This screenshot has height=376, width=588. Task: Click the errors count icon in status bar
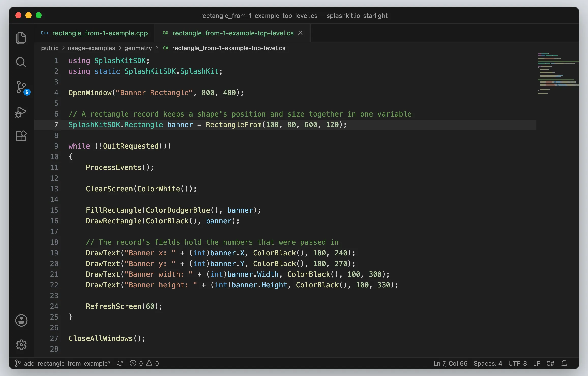click(x=133, y=363)
